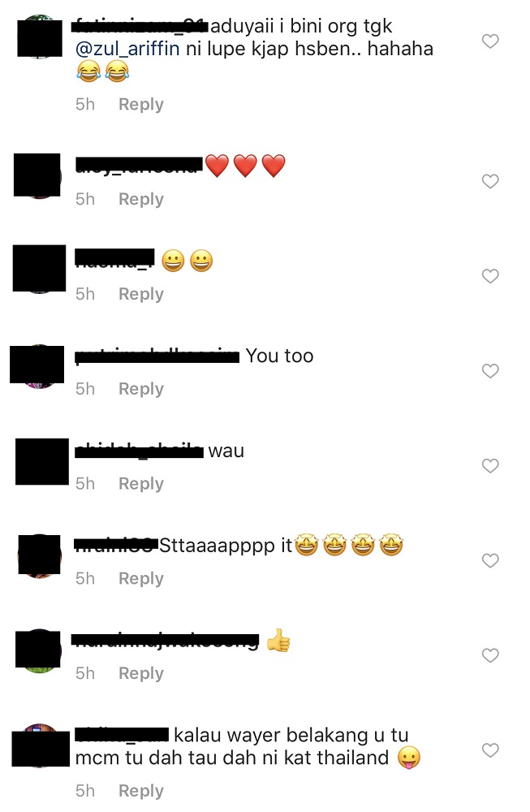Viewport: 530px width, 812px height.
Task: Reply to the 'wau' comment
Action: pyautogui.click(x=140, y=483)
